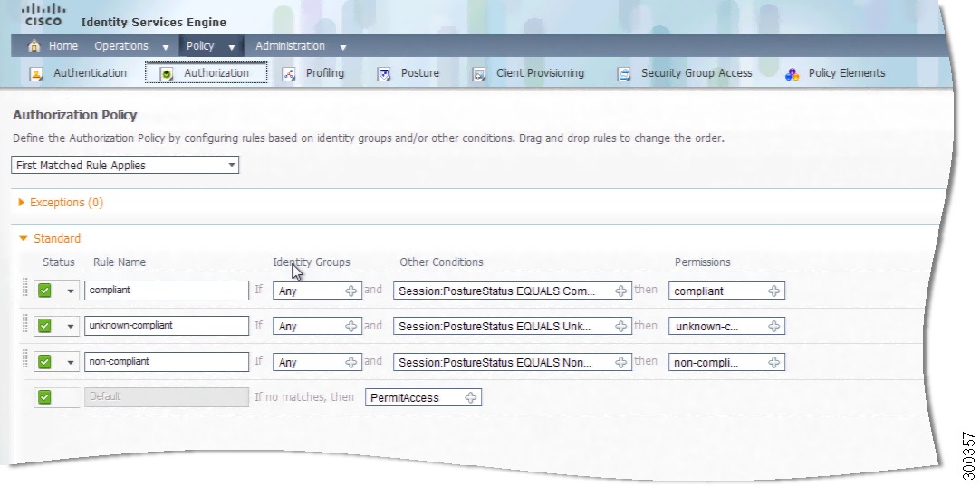Open the Administration menu dropdown arrow
Viewport: 980px width, 486px height.
click(342, 47)
